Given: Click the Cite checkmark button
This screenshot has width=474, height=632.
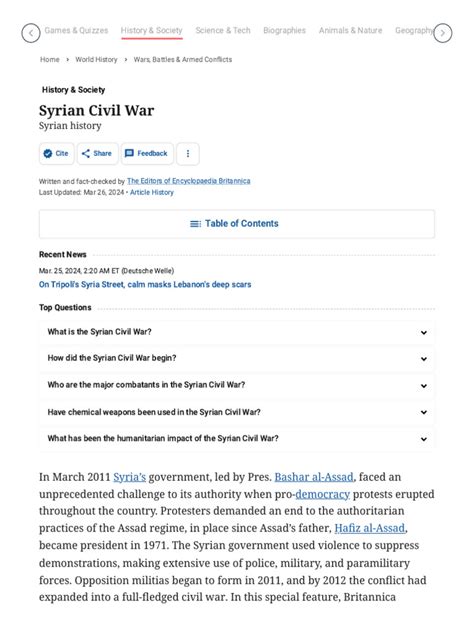Looking at the screenshot, I should (x=57, y=154).
